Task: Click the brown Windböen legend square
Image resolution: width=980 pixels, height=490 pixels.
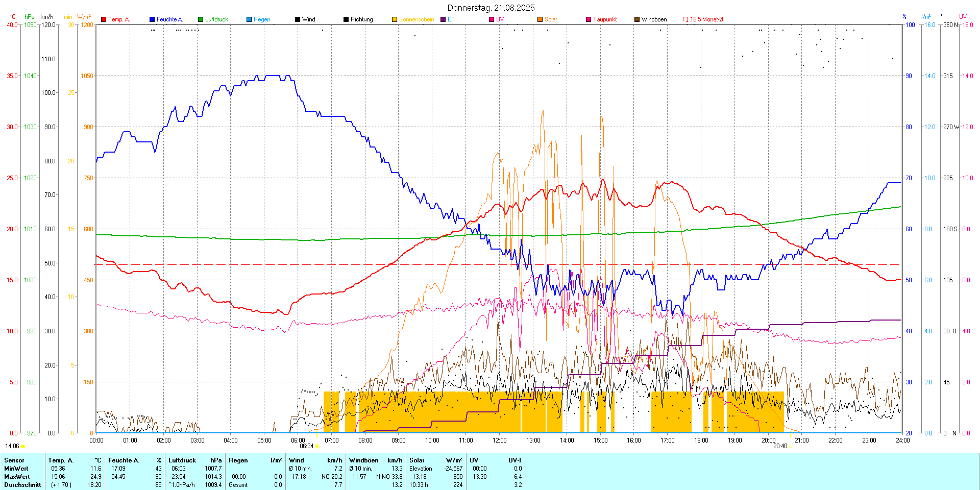Action: tap(637, 19)
